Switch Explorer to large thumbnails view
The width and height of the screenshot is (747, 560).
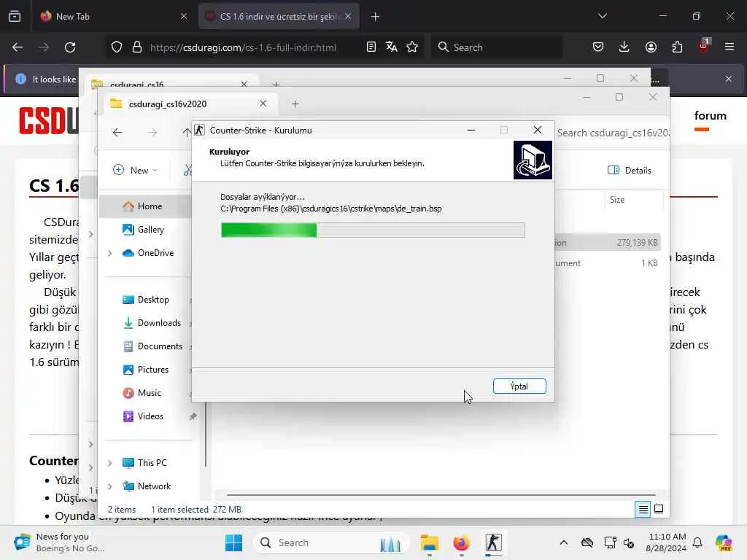pyautogui.click(x=659, y=509)
